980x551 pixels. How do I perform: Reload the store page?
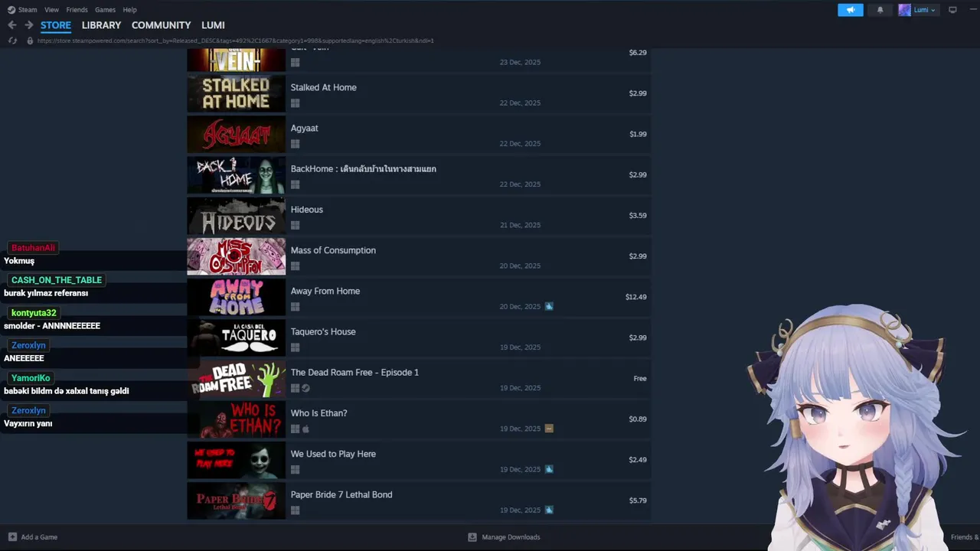[x=12, y=41]
